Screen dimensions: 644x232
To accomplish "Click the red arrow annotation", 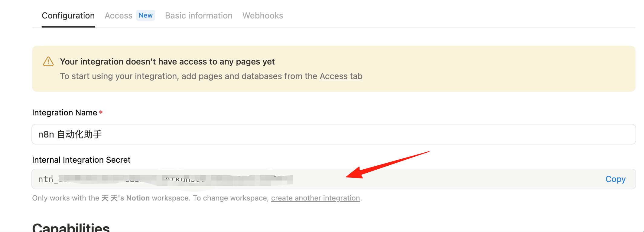I will (388, 165).
